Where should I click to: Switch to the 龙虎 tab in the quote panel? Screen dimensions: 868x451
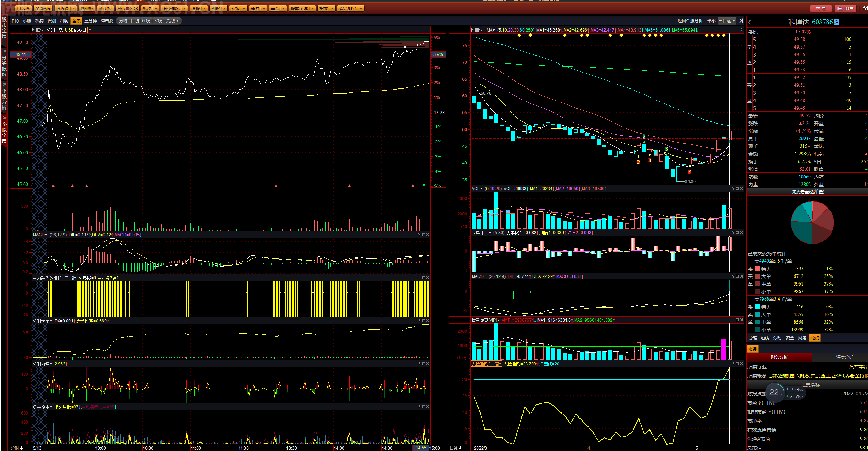(x=815, y=338)
